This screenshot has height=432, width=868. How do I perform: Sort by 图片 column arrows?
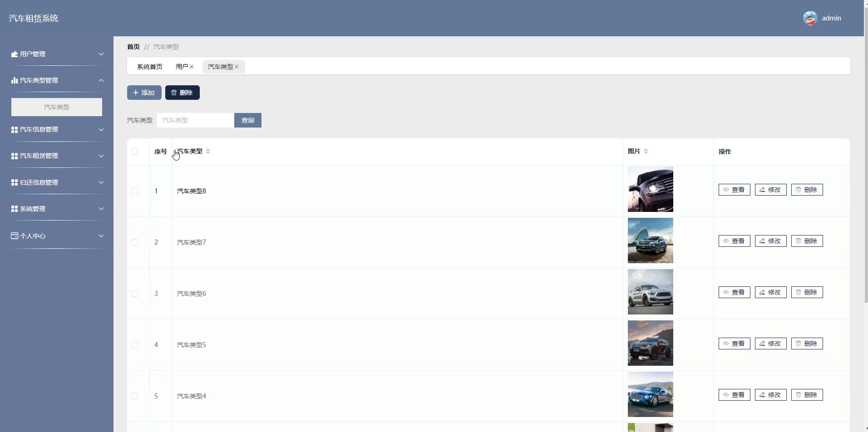[x=646, y=151]
